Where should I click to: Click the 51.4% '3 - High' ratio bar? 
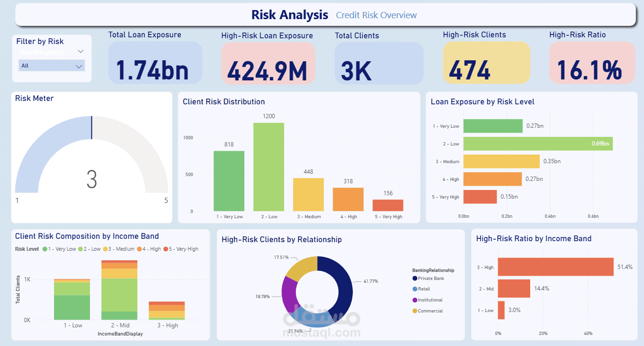click(556, 267)
